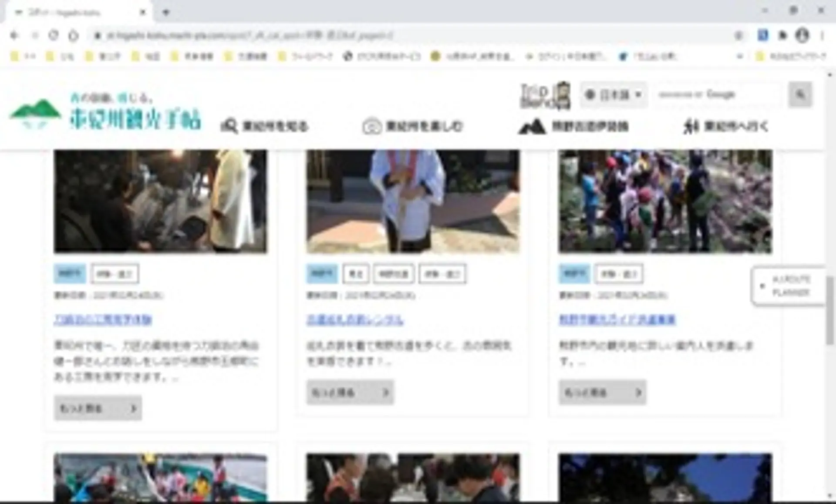Open the 日本語 language dropdown
The image size is (836, 504).
click(x=614, y=94)
